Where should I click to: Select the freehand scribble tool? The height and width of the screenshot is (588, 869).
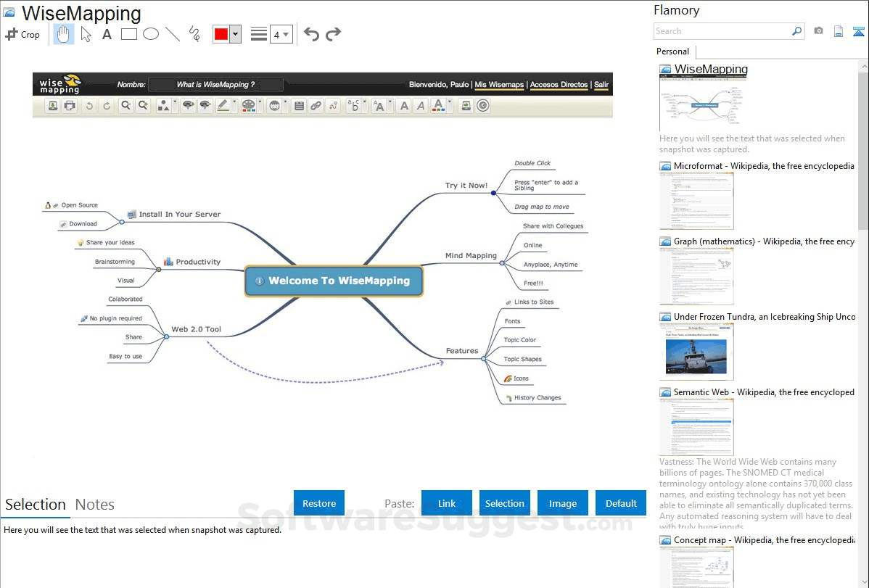pyautogui.click(x=194, y=34)
